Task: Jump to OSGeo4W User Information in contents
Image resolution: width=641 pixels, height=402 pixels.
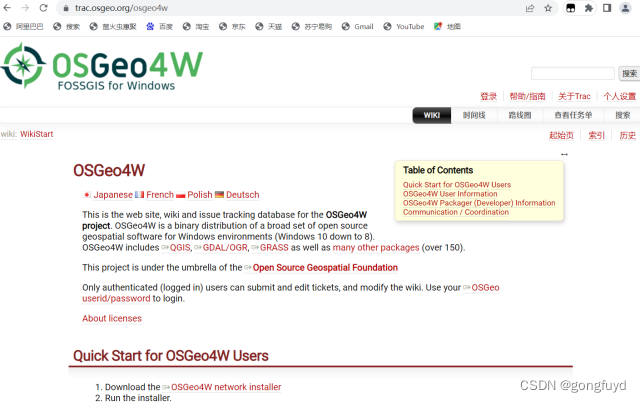Action: coord(450,194)
